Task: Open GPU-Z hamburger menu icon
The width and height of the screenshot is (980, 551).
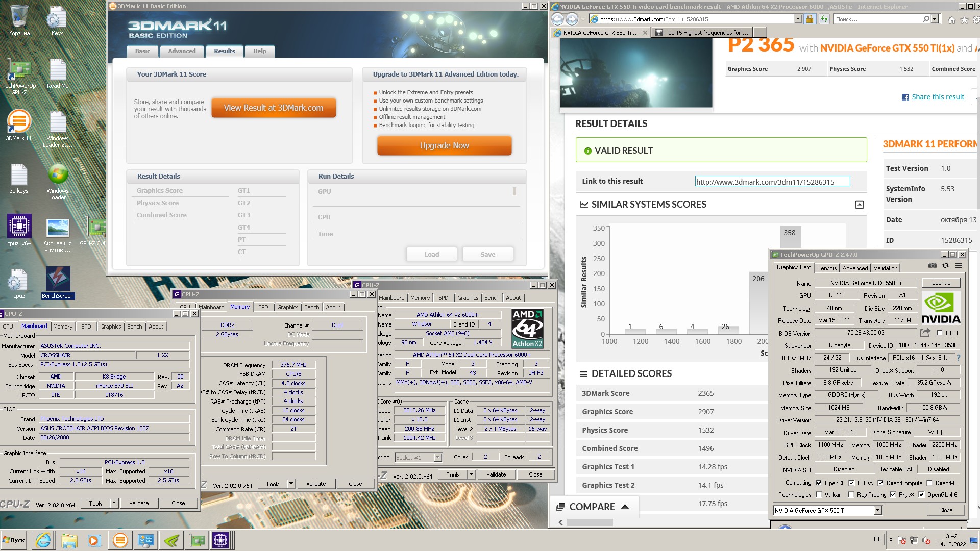Action: click(x=959, y=266)
